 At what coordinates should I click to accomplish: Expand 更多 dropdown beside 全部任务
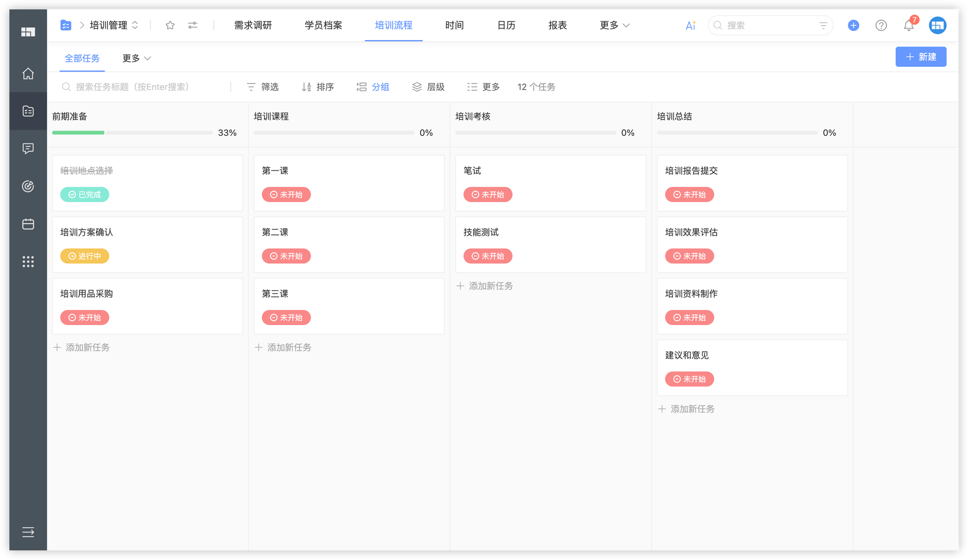(136, 58)
